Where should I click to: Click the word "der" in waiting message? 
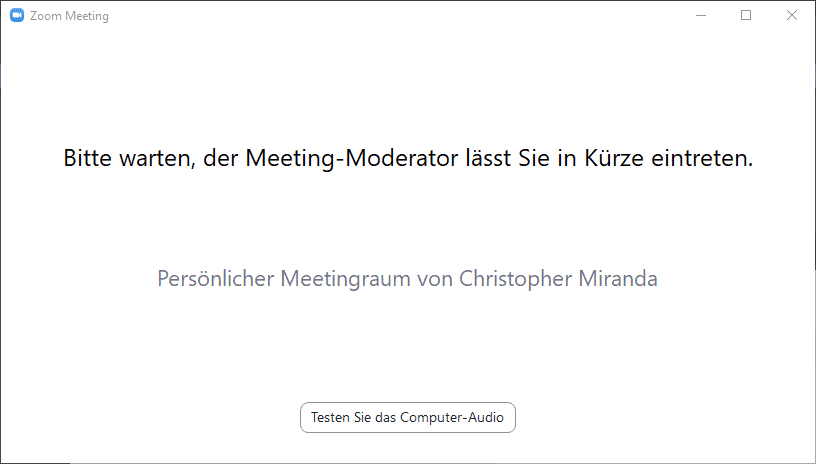[x=221, y=158]
